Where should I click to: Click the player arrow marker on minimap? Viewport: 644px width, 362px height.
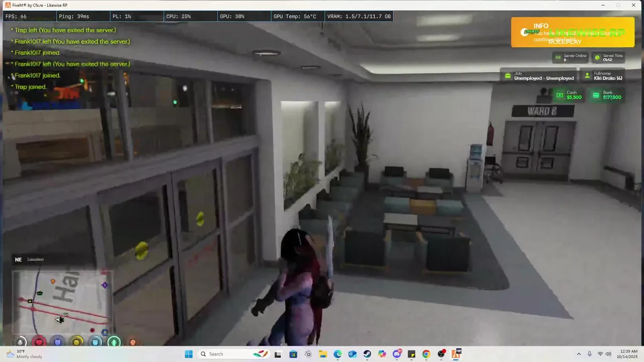point(60,319)
